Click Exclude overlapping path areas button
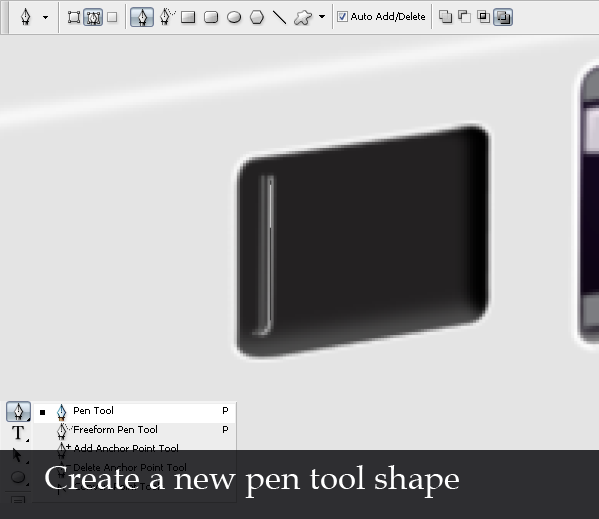 tap(503, 17)
